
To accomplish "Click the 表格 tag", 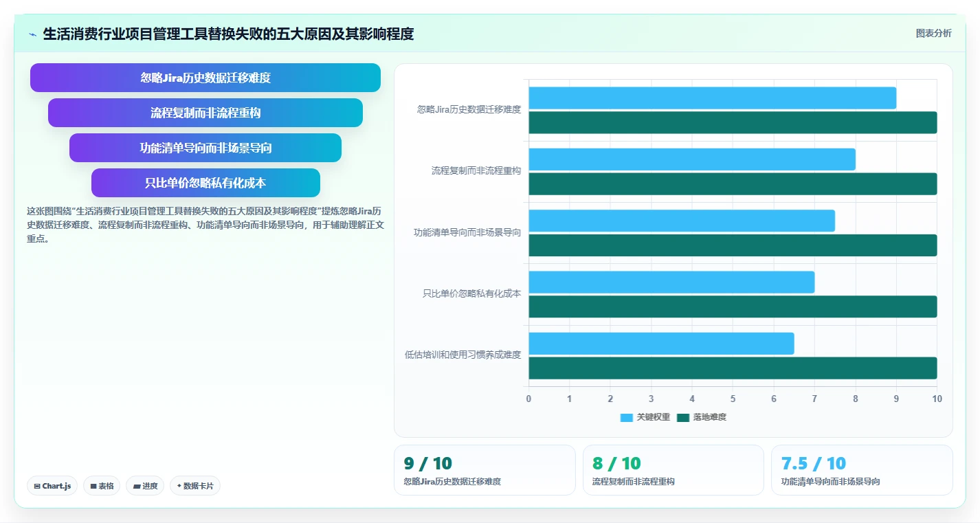I will (x=102, y=486).
